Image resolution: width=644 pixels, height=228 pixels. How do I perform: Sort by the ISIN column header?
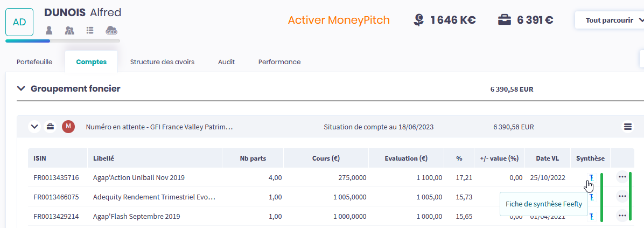[x=58, y=158]
